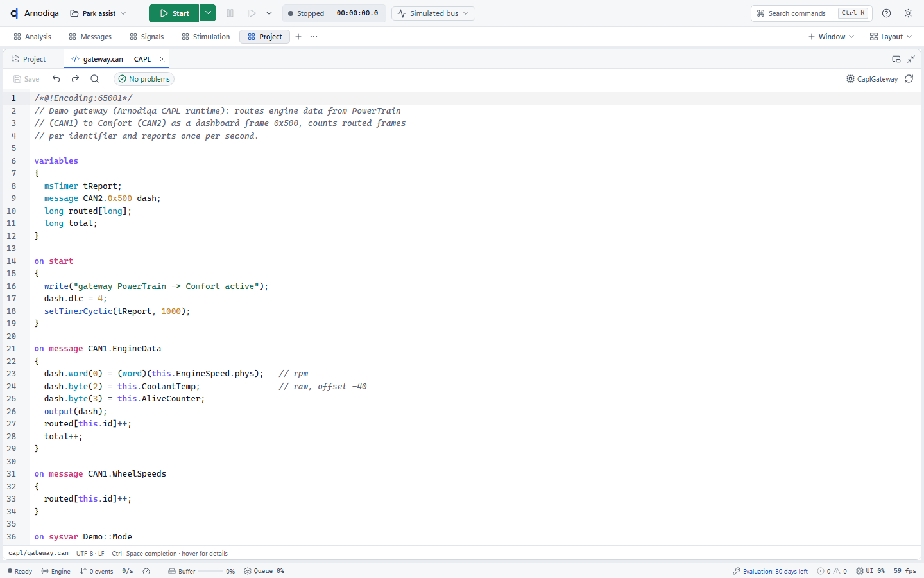Viewport: 924px width, 578px height.
Task: Open the Window menu
Action: pyautogui.click(x=831, y=37)
